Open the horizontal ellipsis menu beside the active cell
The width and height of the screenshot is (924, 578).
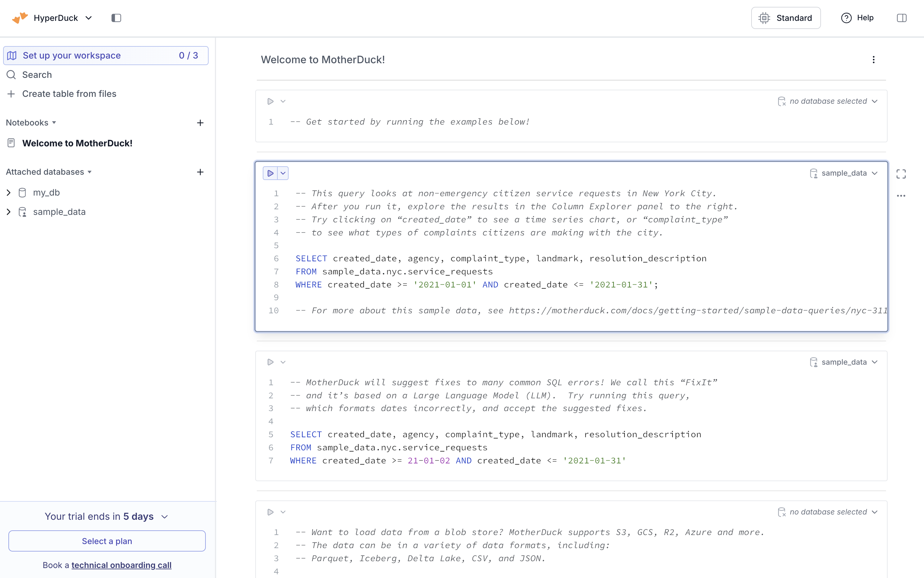pos(901,196)
